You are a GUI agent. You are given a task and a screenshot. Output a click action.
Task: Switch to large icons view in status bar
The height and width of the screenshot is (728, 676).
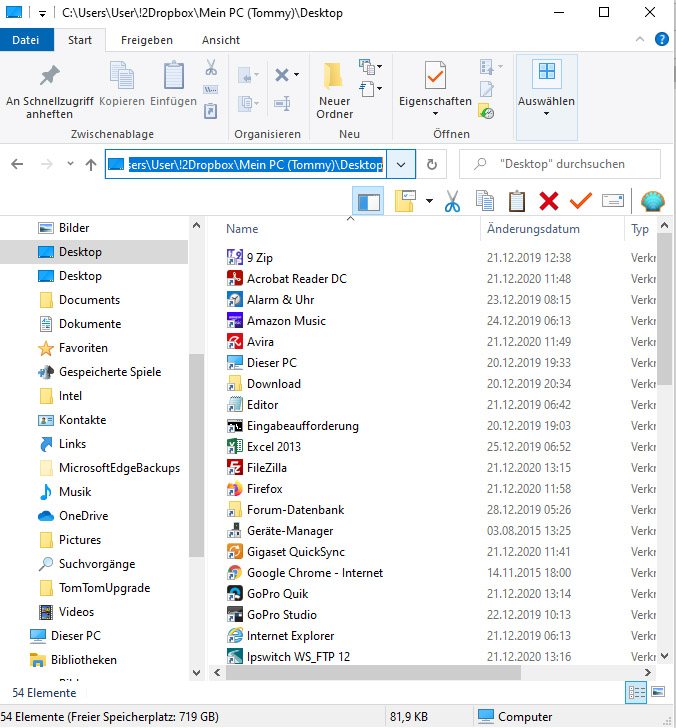pyautogui.click(x=659, y=692)
